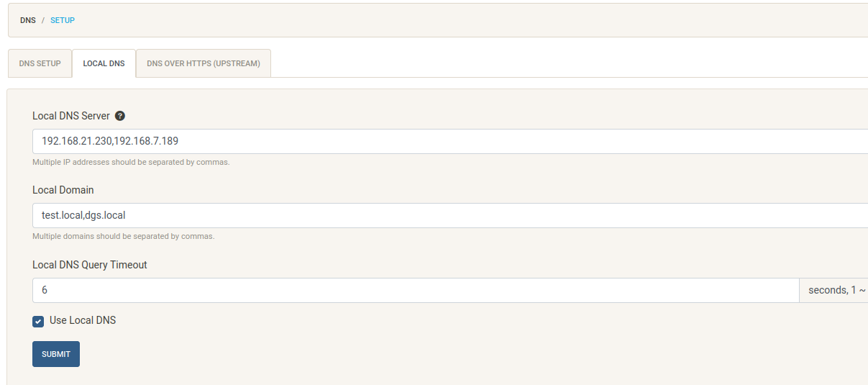Image resolution: width=868 pixels, height=385 pixels.
Task: Go to DNS in the breadcrumb
Action: tap(28, 20)
